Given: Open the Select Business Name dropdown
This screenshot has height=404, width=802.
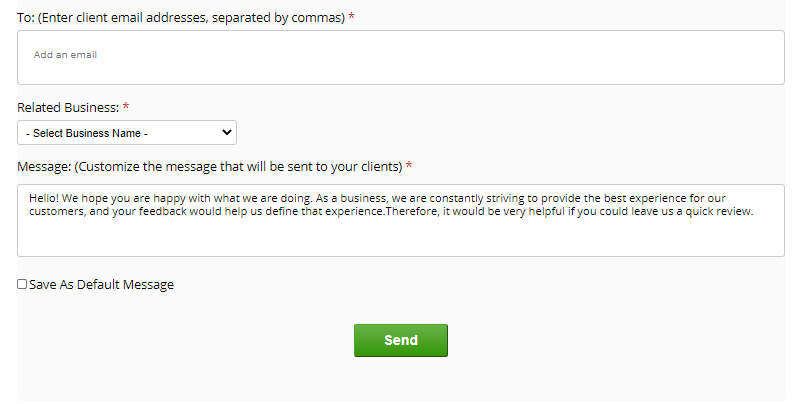Looking at the screenshot, I should point(127,133).
